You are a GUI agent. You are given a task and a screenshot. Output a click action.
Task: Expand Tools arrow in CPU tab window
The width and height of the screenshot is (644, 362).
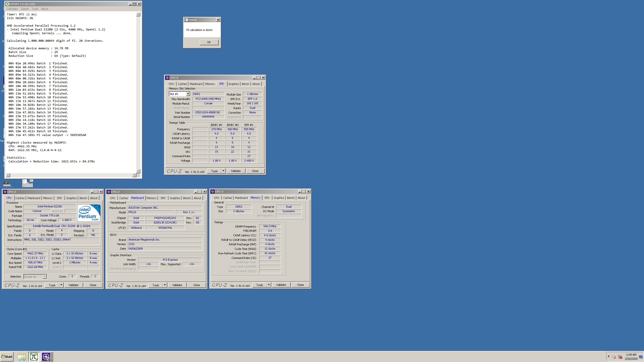(x=61, y=285)
